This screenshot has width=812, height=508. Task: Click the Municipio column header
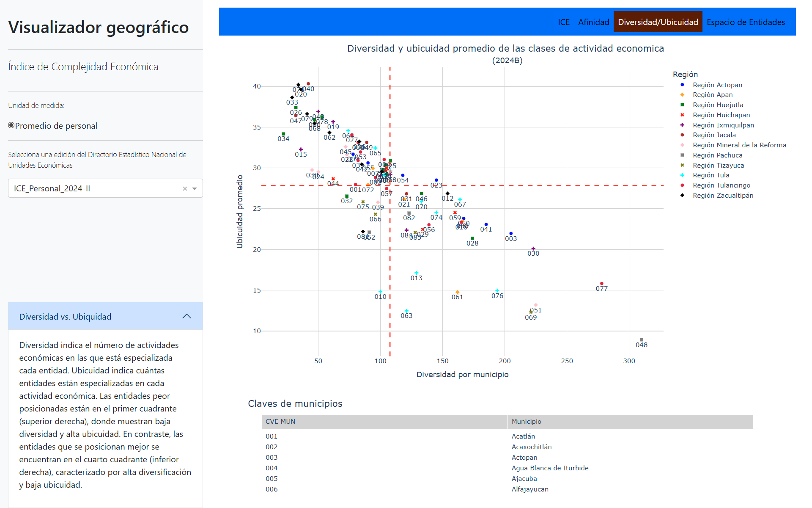526,422
